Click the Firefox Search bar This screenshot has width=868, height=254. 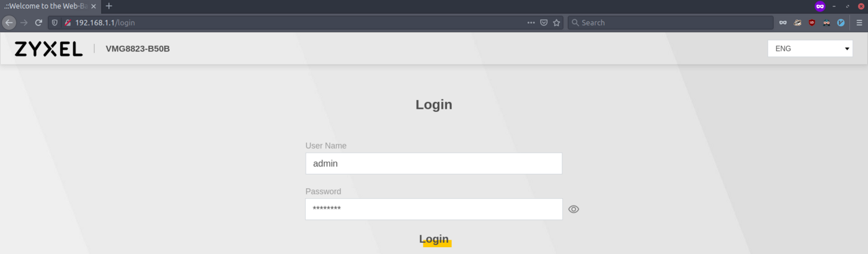pyautogui.click(x=670, y=22)
